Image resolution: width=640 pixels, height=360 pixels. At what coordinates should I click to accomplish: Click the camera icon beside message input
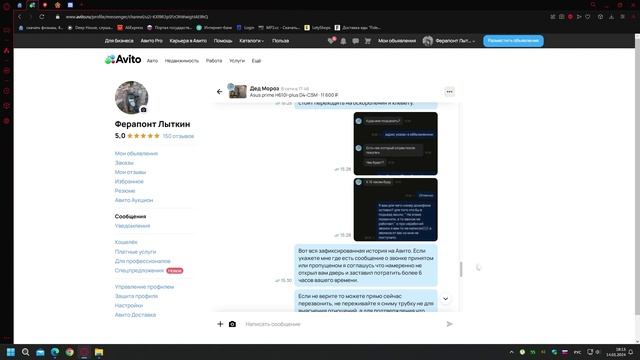tap(232, 324)
